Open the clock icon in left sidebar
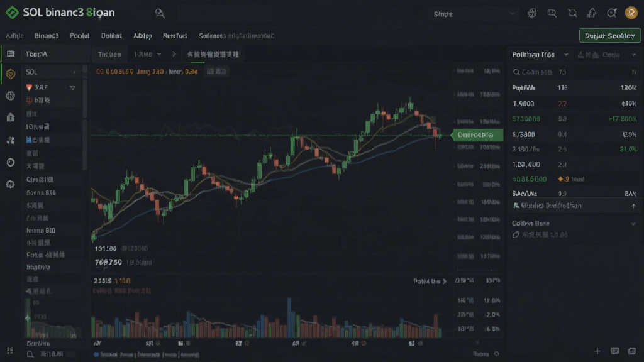Image resolution: width=644 pixels, height=362 pixels. coord(11,163)
